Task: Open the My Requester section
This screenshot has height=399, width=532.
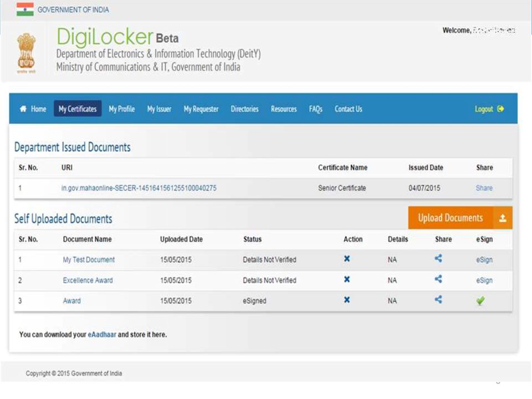Action: click(x=201, y=109)
